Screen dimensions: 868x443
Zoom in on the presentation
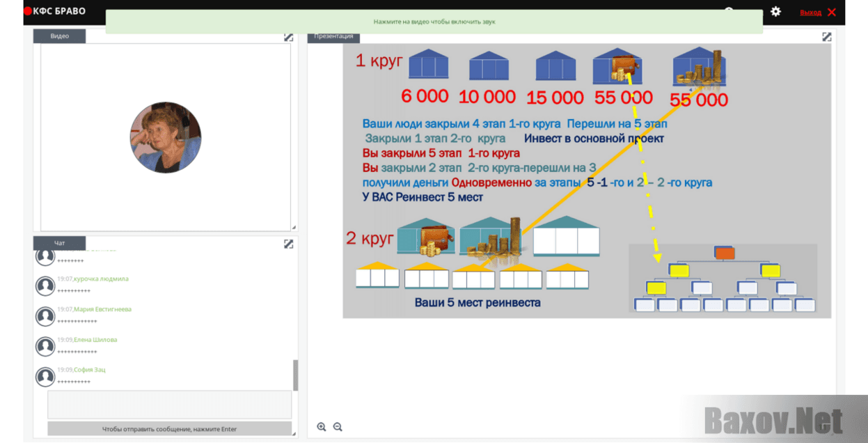[x=322, y=427]
